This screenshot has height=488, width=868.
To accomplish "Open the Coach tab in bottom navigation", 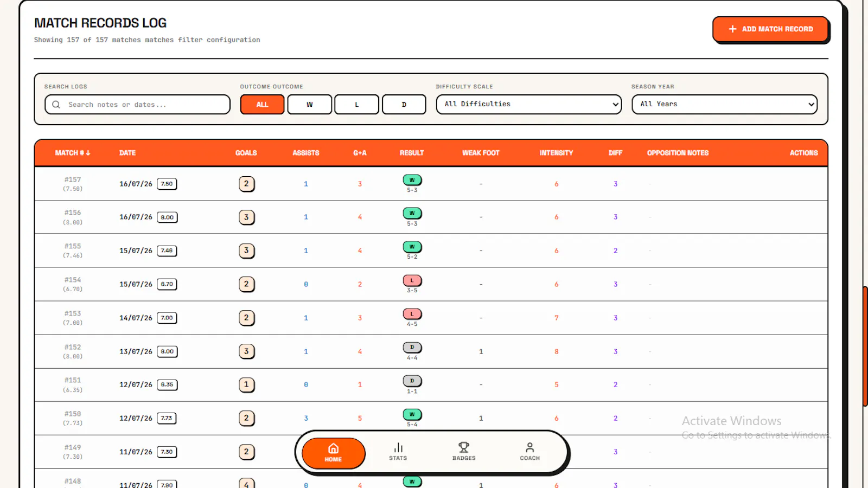I will [529, 452].
